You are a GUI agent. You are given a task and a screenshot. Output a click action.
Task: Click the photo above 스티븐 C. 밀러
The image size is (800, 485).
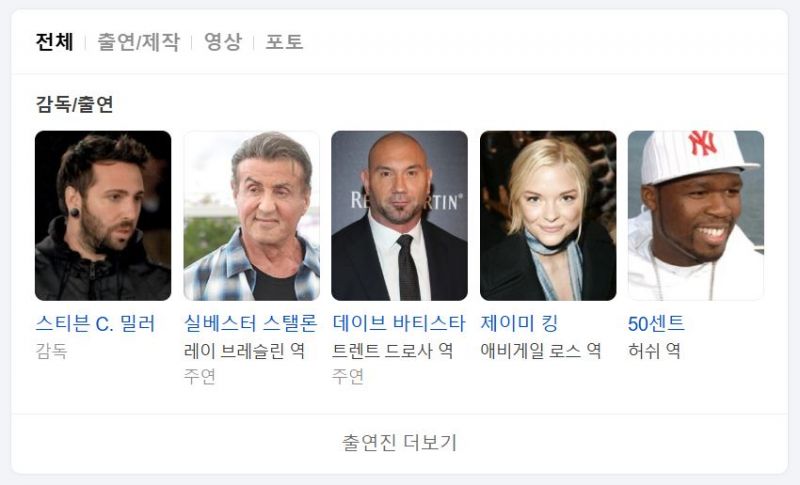103,215
